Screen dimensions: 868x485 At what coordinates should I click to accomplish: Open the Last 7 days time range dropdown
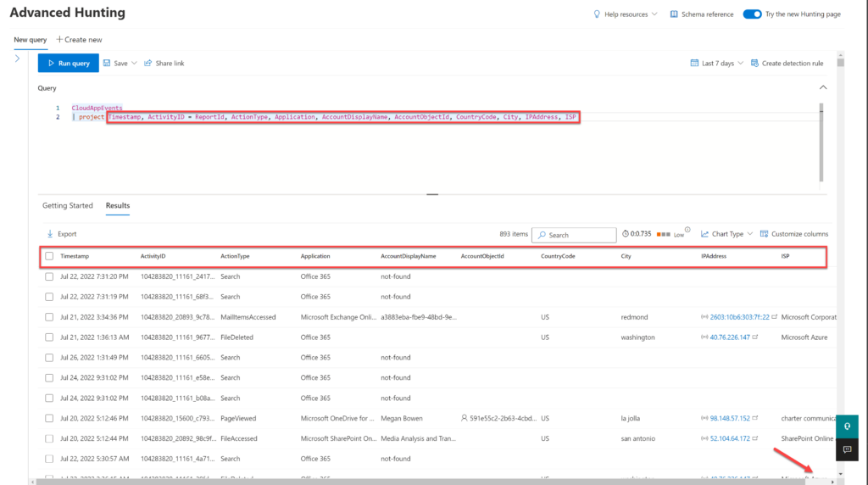click(717, 63)
